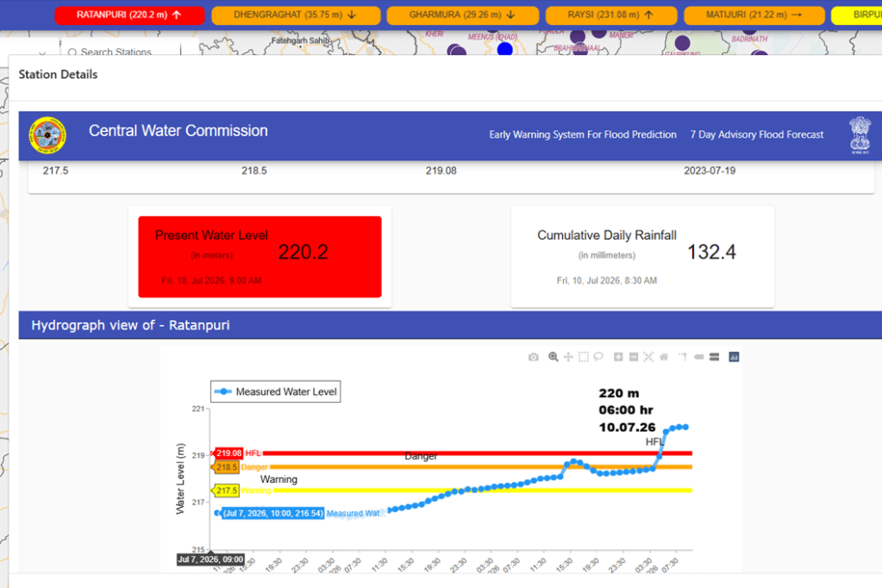Open RAYSI (231.08 m) station ticker

[x=611, y=16]
